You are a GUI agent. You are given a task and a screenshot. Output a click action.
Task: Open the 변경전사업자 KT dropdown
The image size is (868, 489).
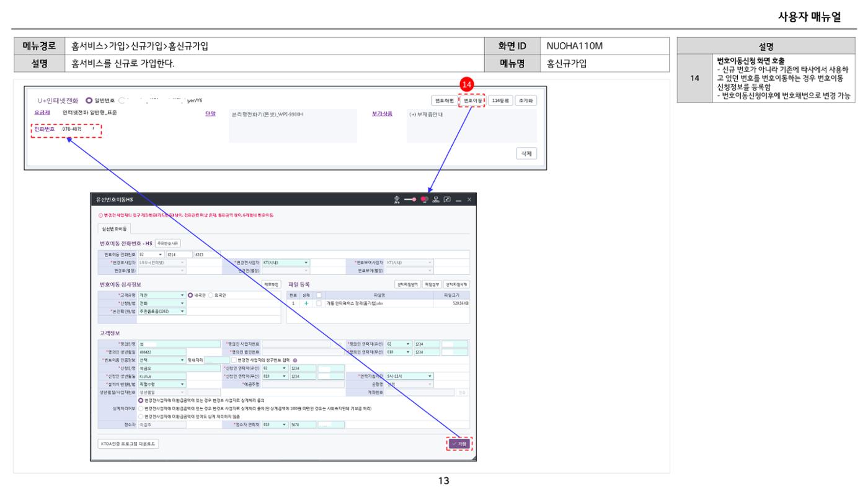click(x=286, y=262)
